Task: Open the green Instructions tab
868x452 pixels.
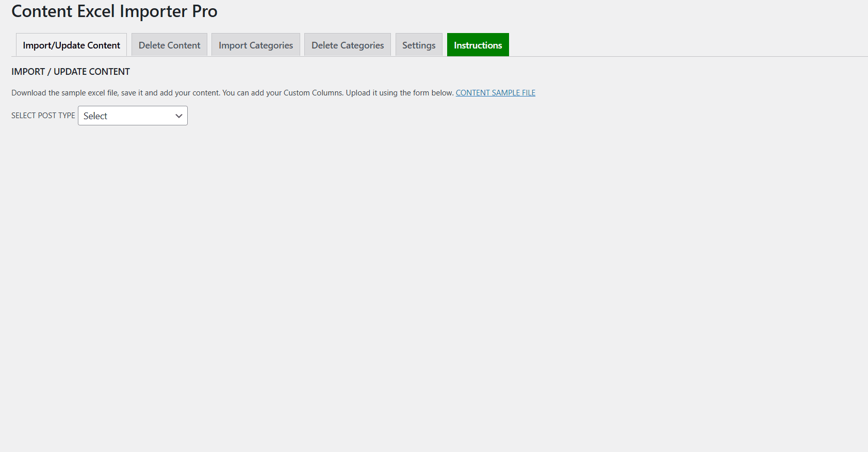Action: pyautogui.click(x=478, y=45)
